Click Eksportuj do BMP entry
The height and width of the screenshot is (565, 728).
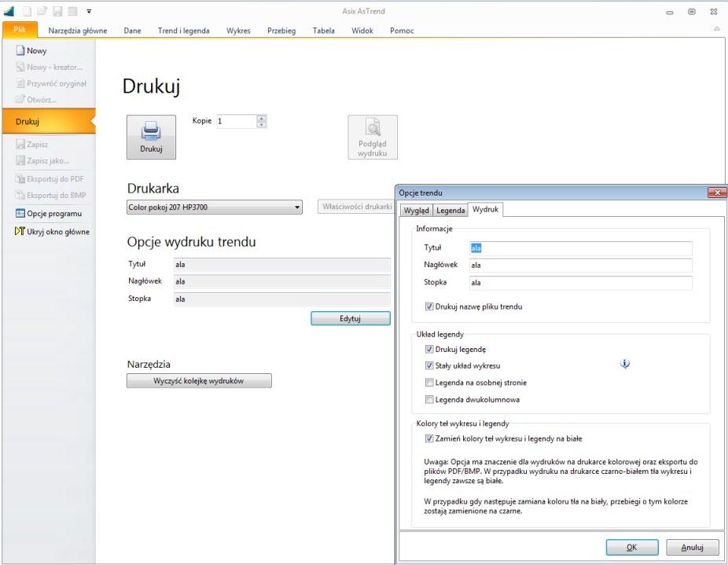49,196
